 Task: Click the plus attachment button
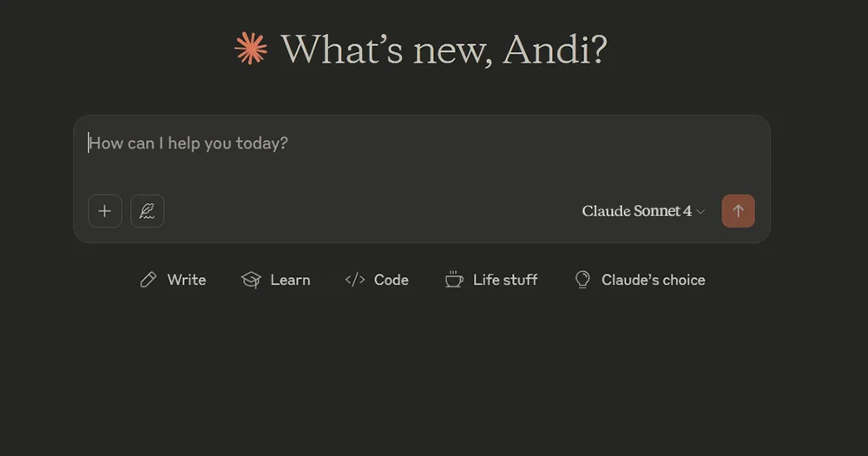click(105, 211)
